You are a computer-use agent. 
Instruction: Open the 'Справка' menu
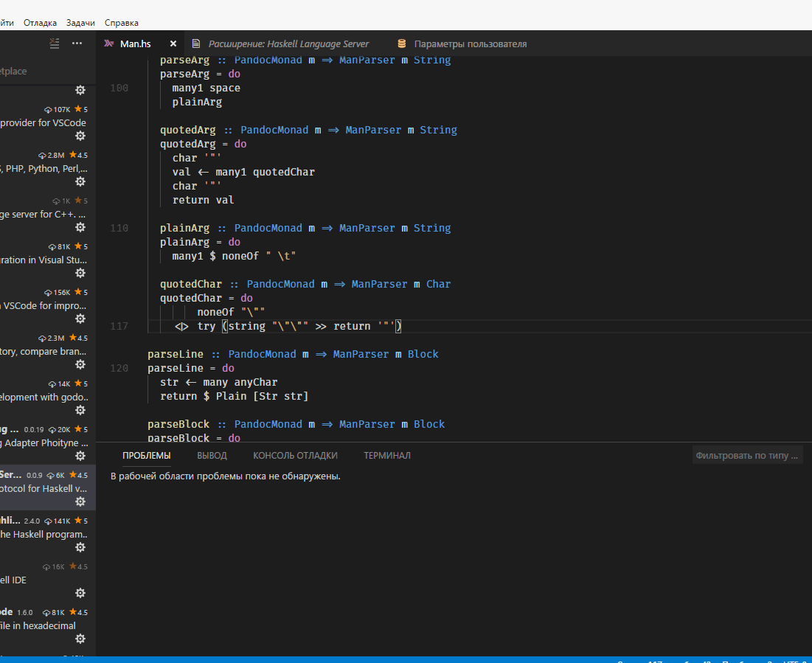[x=121, y=23]
